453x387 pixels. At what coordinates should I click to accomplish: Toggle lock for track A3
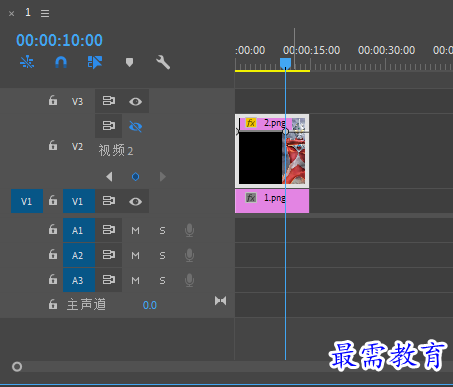(x=53, y=279)
